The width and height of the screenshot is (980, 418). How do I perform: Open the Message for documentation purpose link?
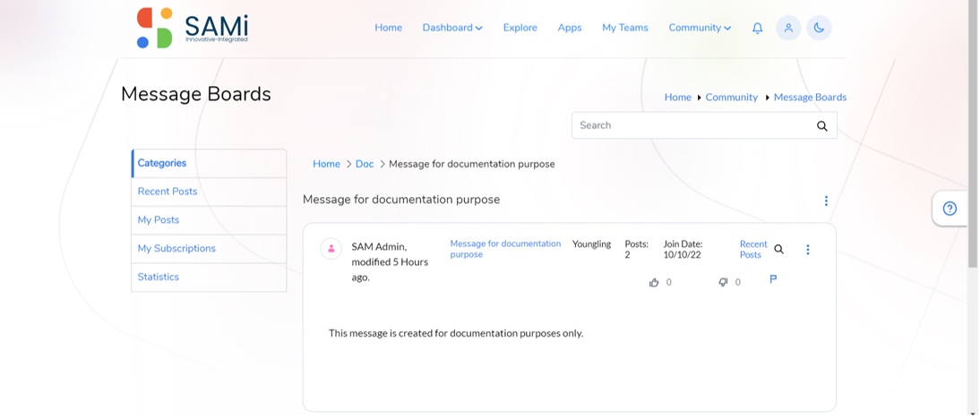click(505, 249)
